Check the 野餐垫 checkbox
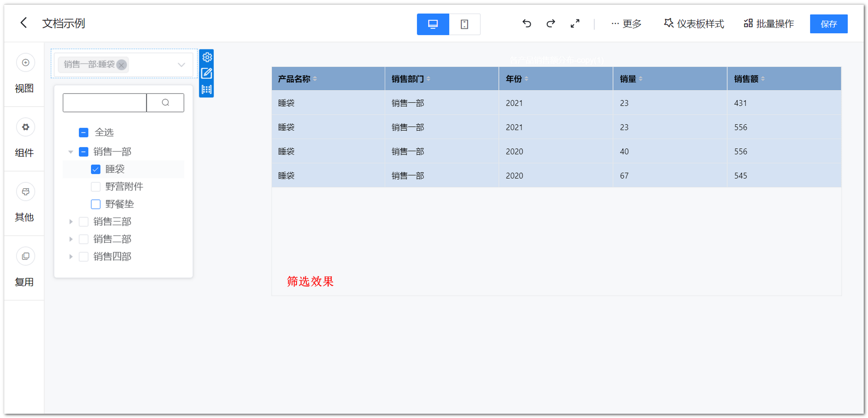This screenshot has height=418, width=868. click(x=96, y=204)
